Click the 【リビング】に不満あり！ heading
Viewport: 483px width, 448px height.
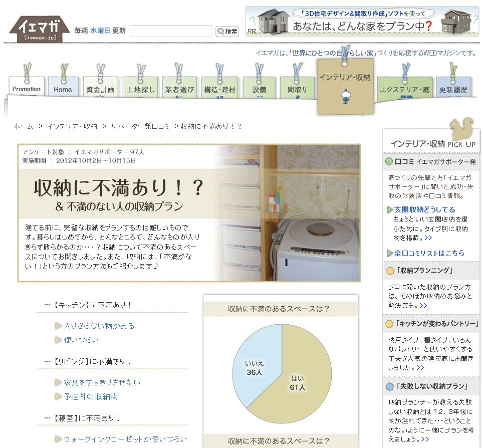92,361
